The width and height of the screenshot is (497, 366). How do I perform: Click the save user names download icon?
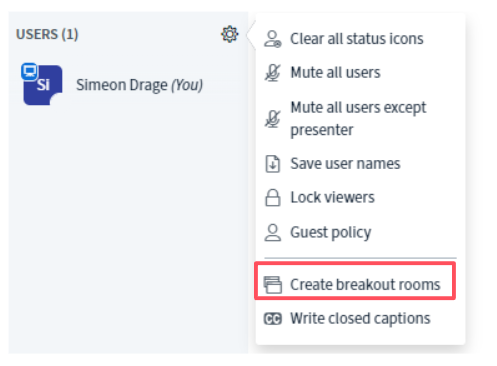(x=273, y=164)
